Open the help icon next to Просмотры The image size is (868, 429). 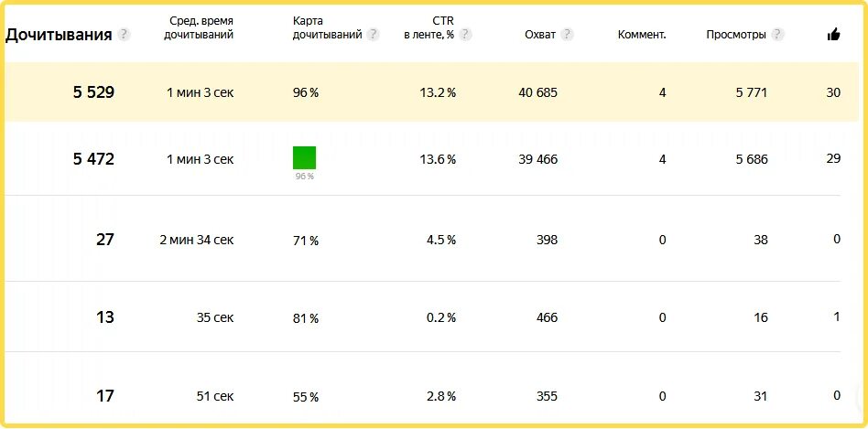777,35
